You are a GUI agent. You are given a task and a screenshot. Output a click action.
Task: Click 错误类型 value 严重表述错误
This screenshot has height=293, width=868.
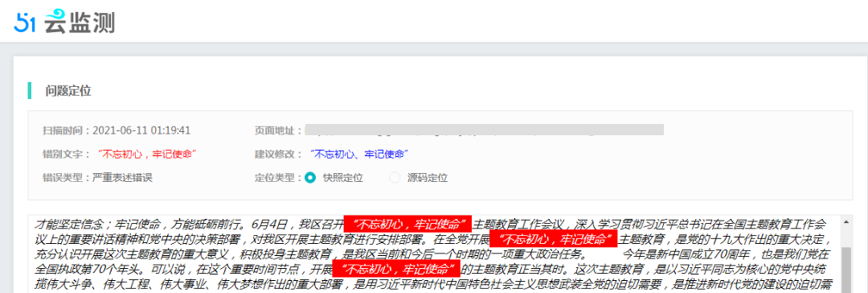[122, 178]
